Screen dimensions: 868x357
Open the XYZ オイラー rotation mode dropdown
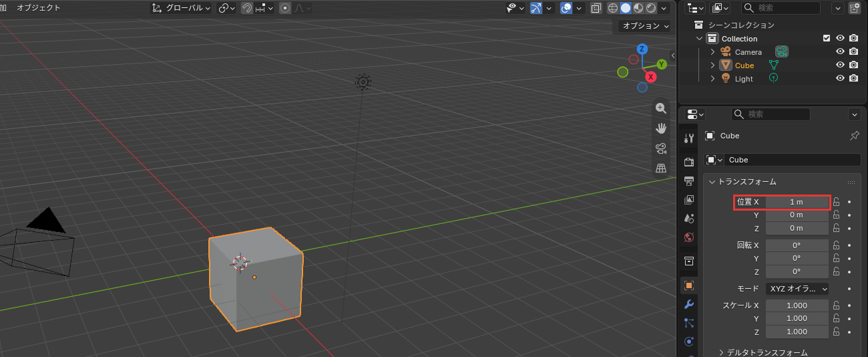(797, 289)
